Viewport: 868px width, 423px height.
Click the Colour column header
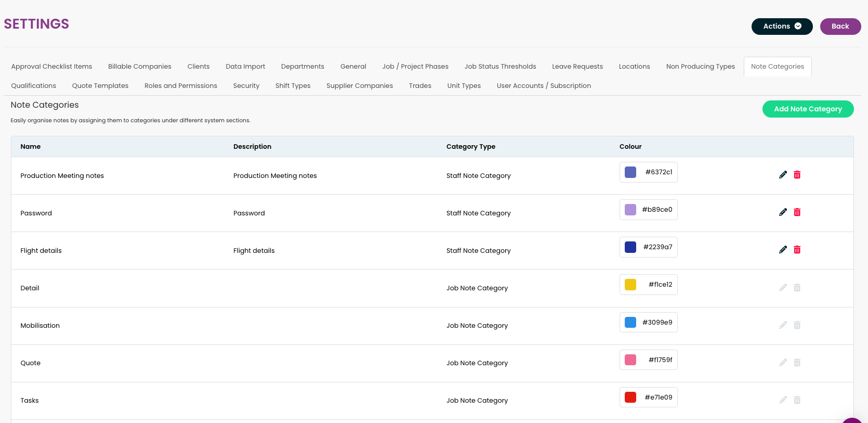[630, 147]
